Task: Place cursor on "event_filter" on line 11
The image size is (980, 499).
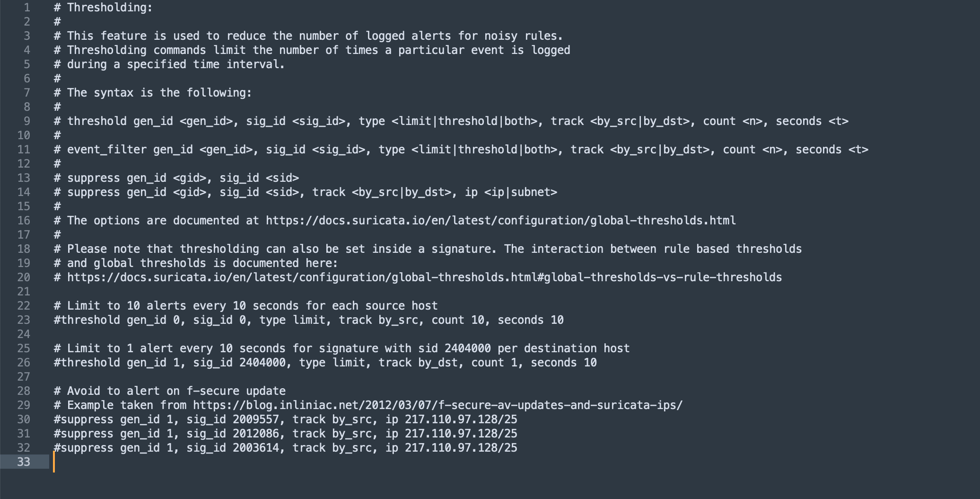Action: click(106, 150)
